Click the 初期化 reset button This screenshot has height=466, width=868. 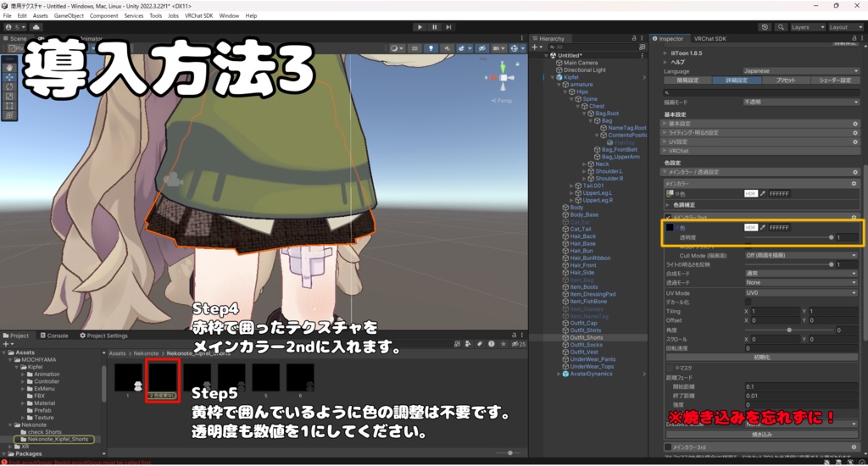coord(762,358)
